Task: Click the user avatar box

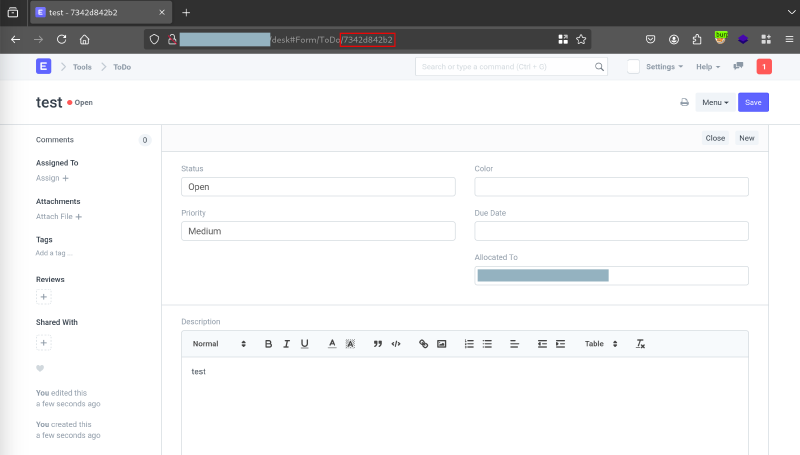Action: point(633,66)
